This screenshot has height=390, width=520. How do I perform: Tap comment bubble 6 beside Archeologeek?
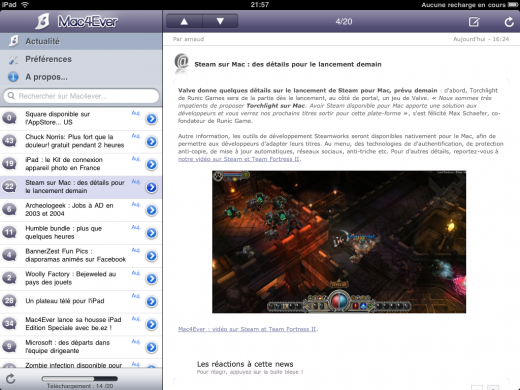9,209
